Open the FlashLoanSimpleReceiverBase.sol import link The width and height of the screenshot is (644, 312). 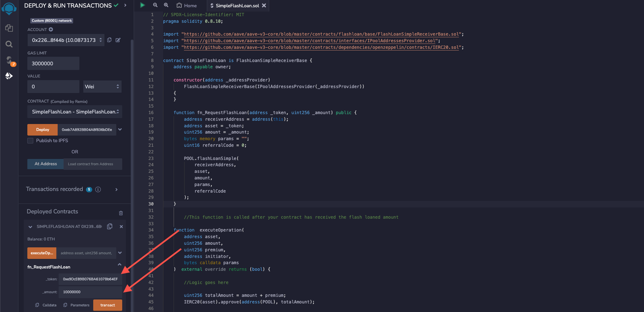321,34
